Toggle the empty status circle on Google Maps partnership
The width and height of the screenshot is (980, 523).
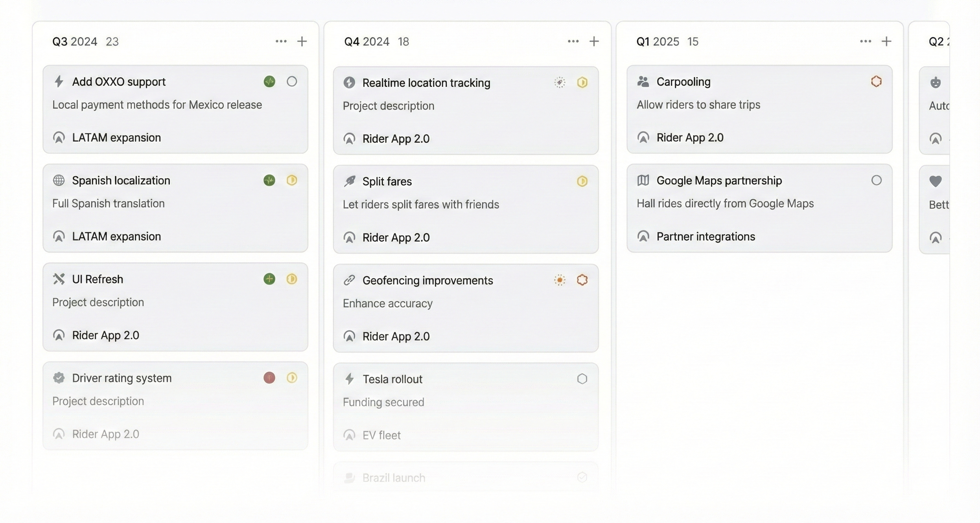[x=877, y=180]
